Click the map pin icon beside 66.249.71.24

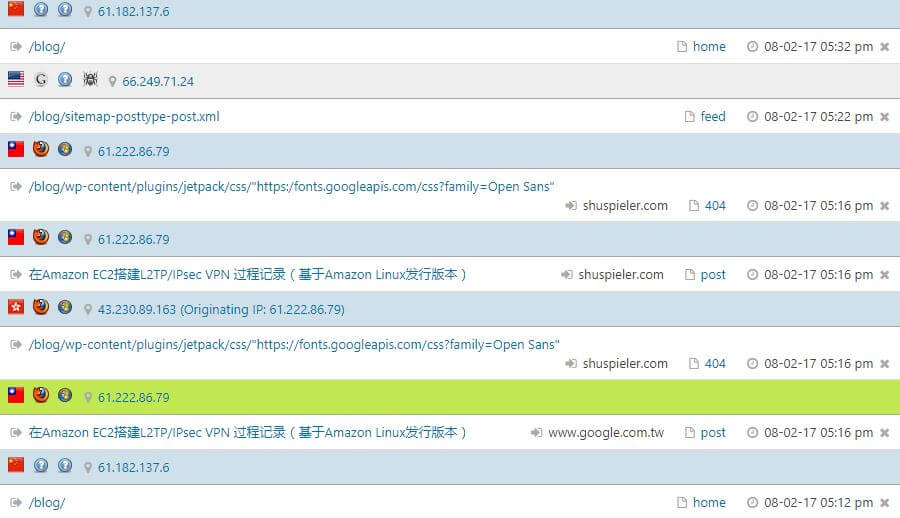[113, 81]
